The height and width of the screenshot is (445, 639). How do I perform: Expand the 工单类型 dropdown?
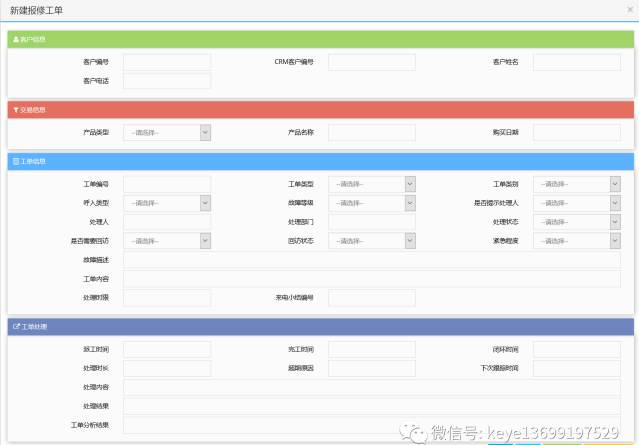[x=371, y=184]
